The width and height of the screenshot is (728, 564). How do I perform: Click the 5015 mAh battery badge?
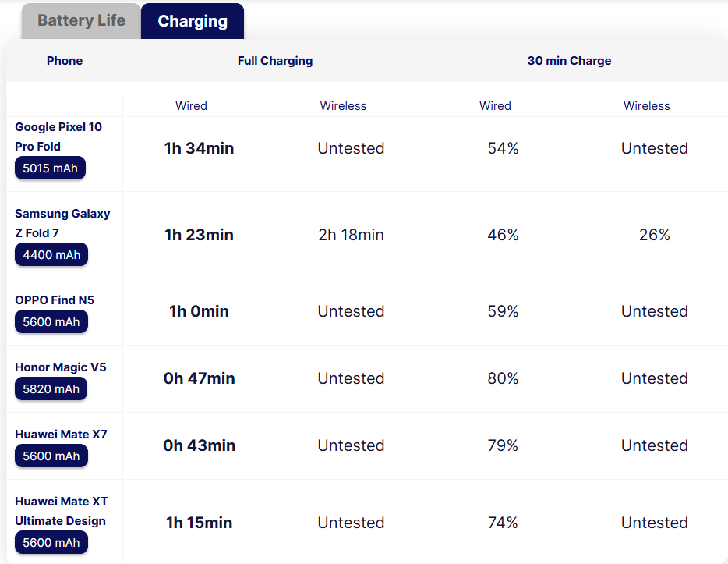pos(51,168)
